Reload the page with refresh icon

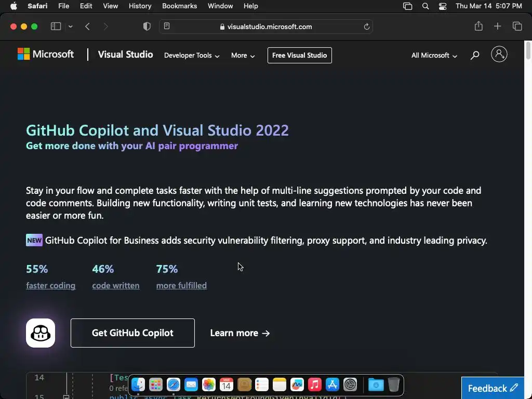click(x=366, y=26)
